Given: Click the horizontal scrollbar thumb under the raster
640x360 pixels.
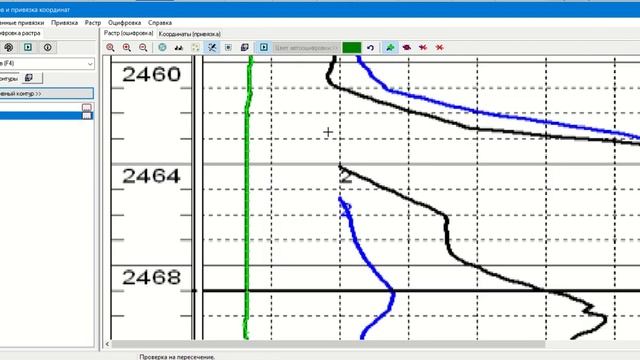Looking at the screenshot, I should pyautogui.click(x=328, y=344).
